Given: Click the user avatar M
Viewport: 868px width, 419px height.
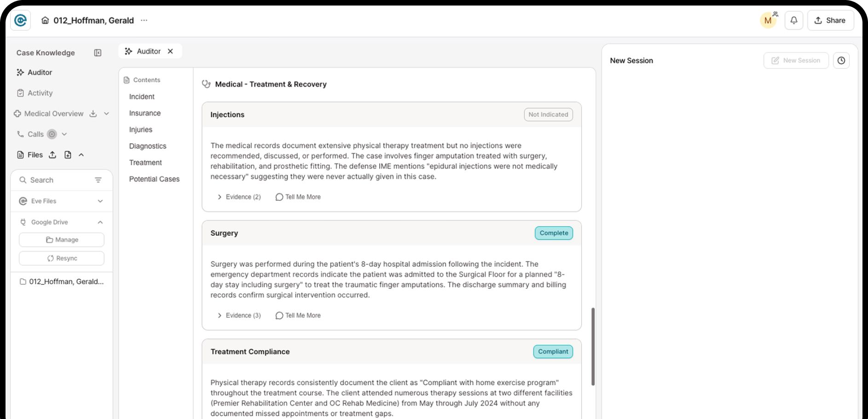Looking at the screenshot, I should (x=768, y=20).
